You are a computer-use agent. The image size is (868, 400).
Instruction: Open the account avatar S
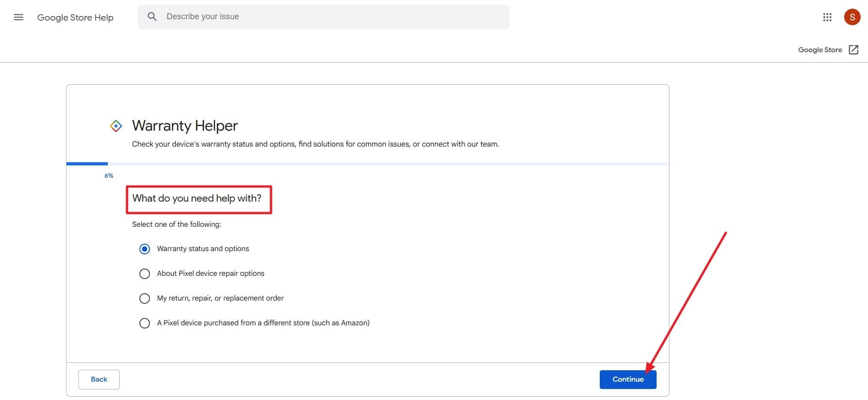coord(852,17)
